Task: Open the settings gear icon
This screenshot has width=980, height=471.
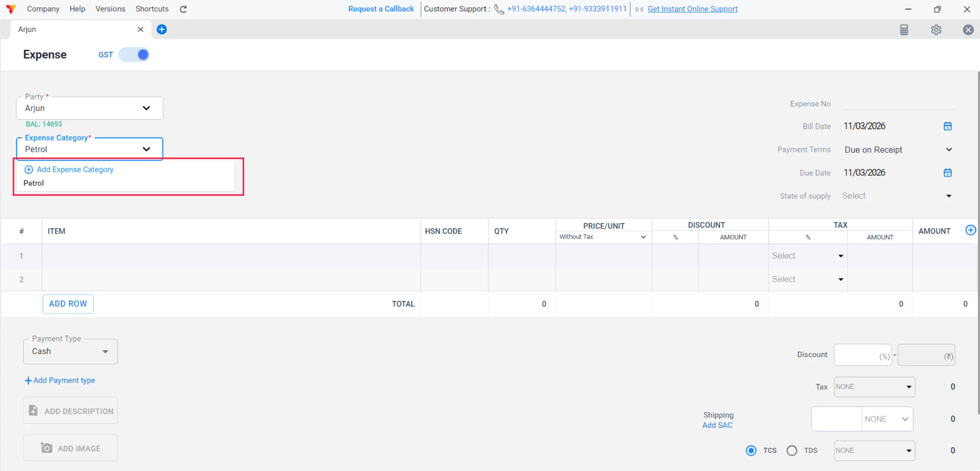Action: tap(936, 29)
